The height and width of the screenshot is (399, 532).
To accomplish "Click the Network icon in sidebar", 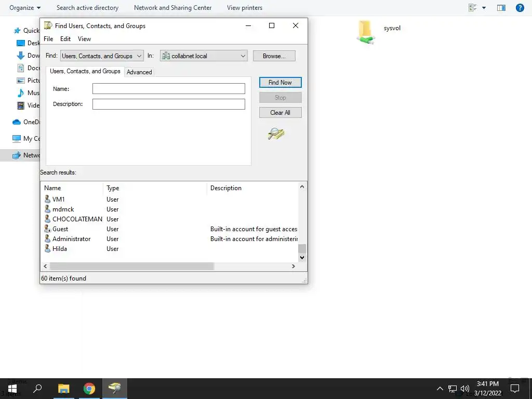I will click(x=17, y=155).
